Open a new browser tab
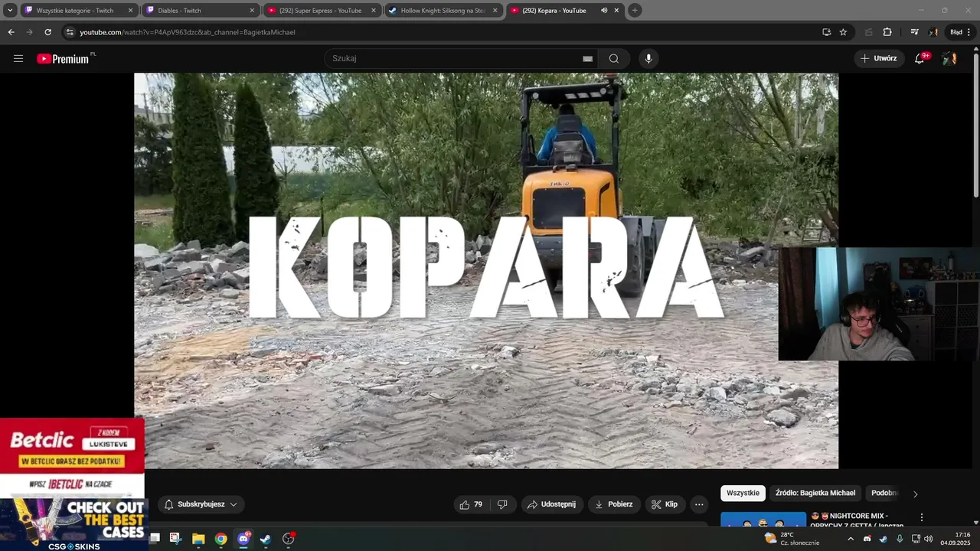 click(634, 11)
